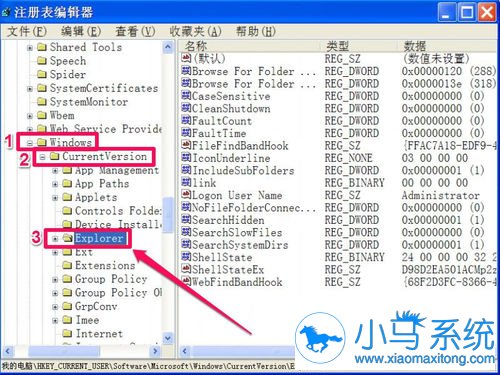Image resolution: width=500 pixels, height=375 pixels.
Task: Click the (默认) string value icon
Action: (186, 58)
